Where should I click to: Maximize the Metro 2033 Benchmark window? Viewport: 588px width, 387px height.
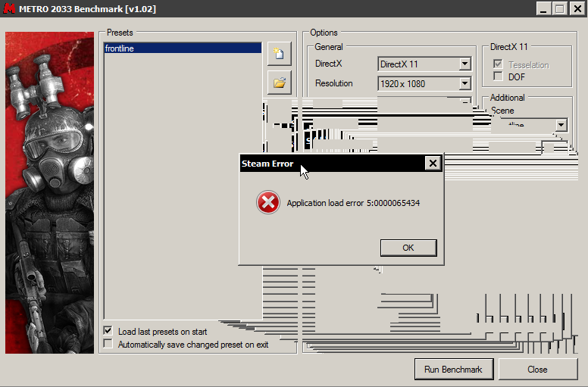[560, 8]
